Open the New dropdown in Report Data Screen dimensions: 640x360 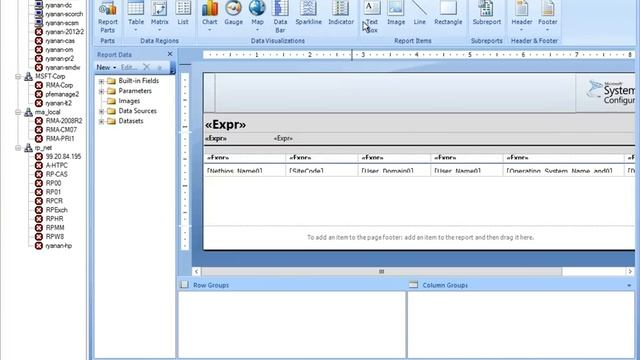(x=106, y=67)
